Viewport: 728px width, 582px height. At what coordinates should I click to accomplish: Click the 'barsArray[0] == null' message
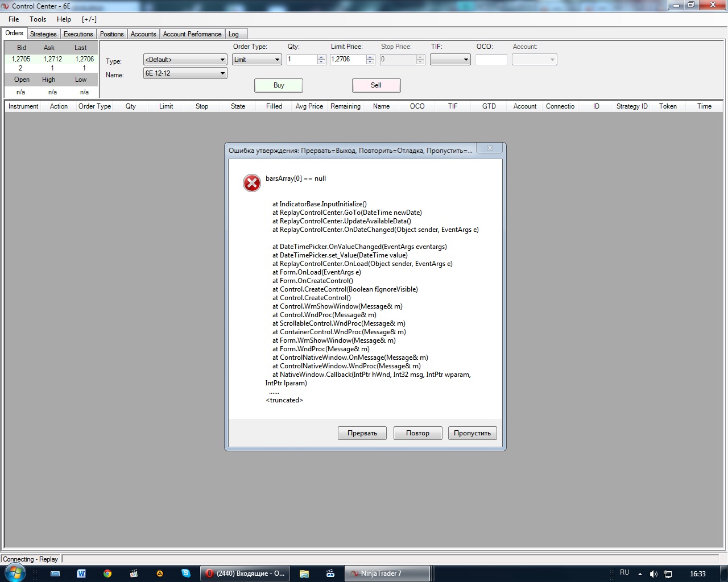click(296, 178)
